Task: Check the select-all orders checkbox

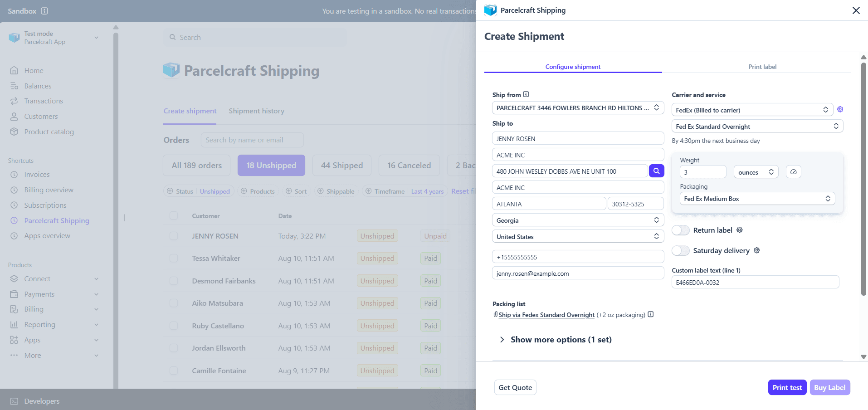Action: pos(174,215)
